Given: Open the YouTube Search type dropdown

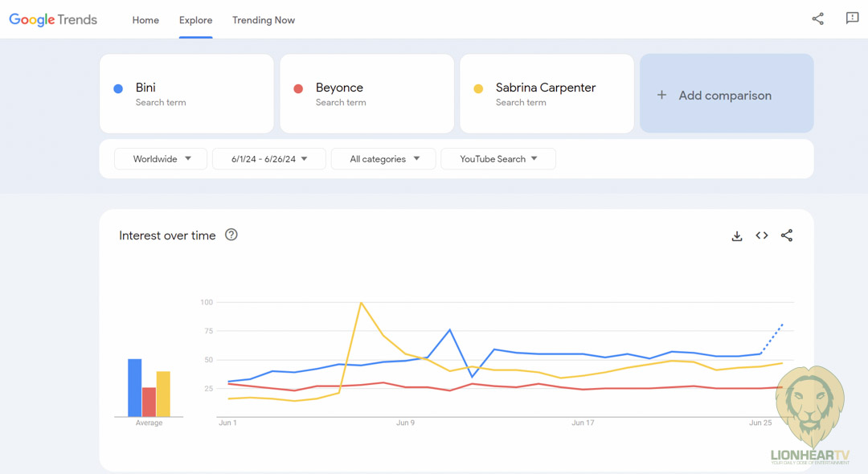Looking at the screenshot, I should (x=497, y=159).
